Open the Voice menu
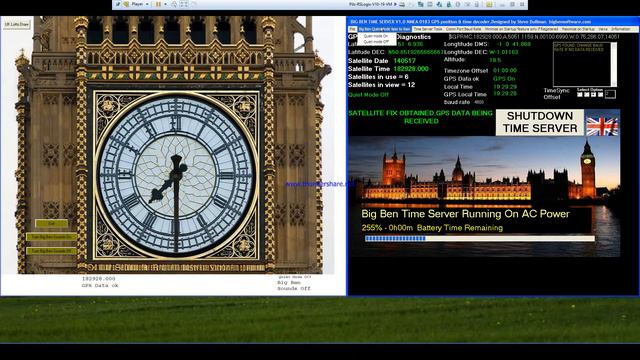This screenshot has width=640, height=360. click(x=603, y=29)
